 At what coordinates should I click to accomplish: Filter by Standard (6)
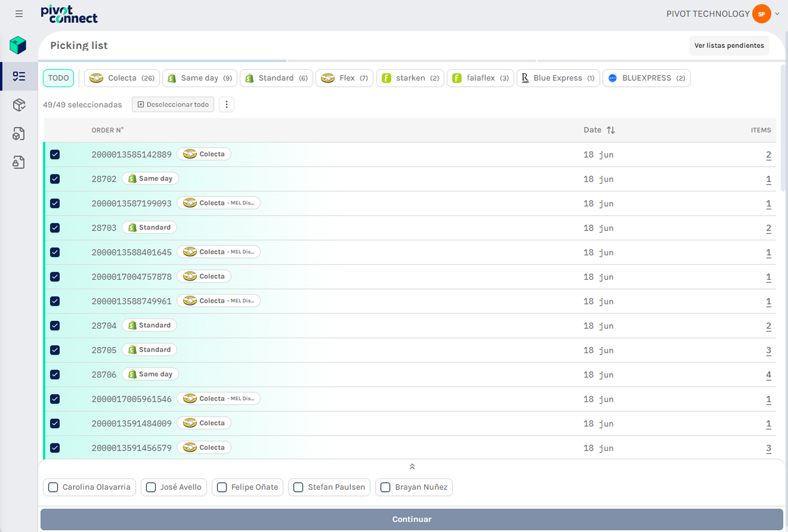[x=276, y=78]
